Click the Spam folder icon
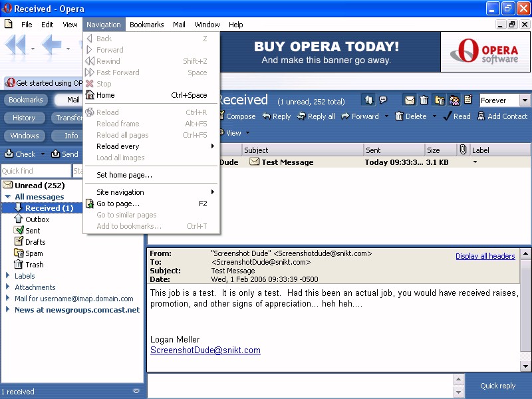The width and height of the screenshot is (532, 399). coord(19,253)
